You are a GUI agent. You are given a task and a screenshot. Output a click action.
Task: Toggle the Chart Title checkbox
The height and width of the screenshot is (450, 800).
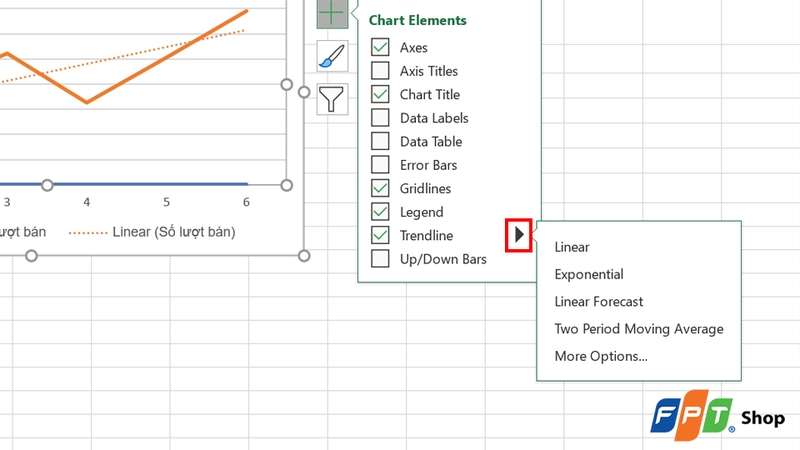point(381,94)
